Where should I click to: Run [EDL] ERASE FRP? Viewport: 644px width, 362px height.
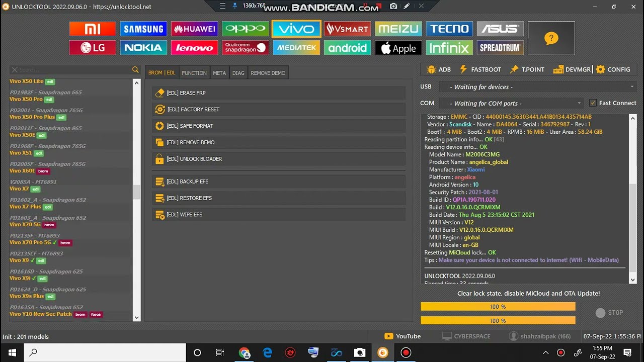279,93
